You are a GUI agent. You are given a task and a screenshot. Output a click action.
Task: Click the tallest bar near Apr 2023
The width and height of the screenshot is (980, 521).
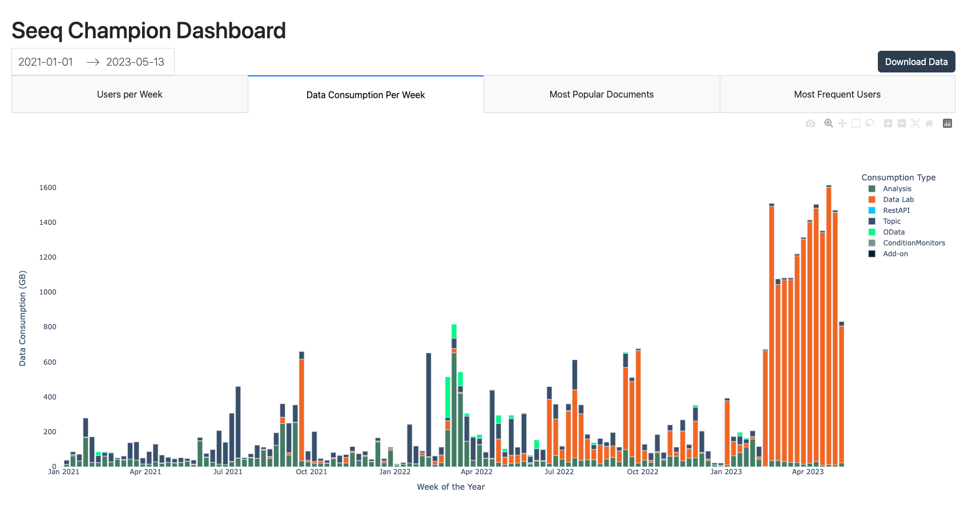tap(829, 326)
